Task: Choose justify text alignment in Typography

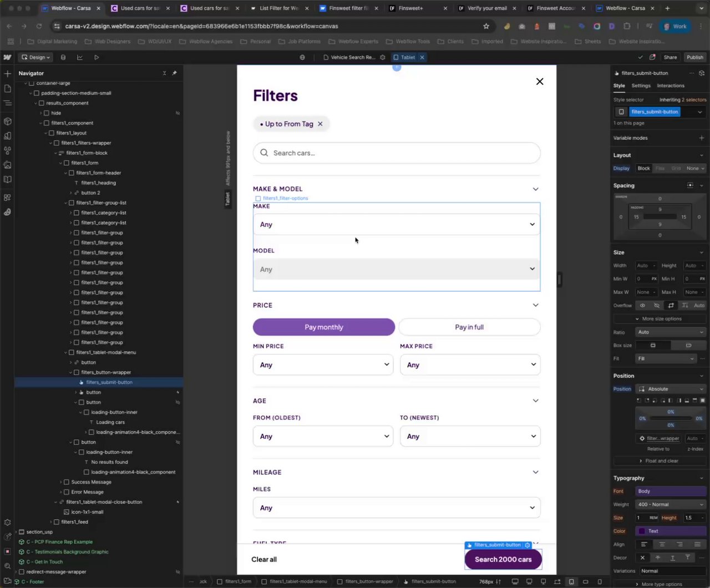Action: (x=697, y=545)
